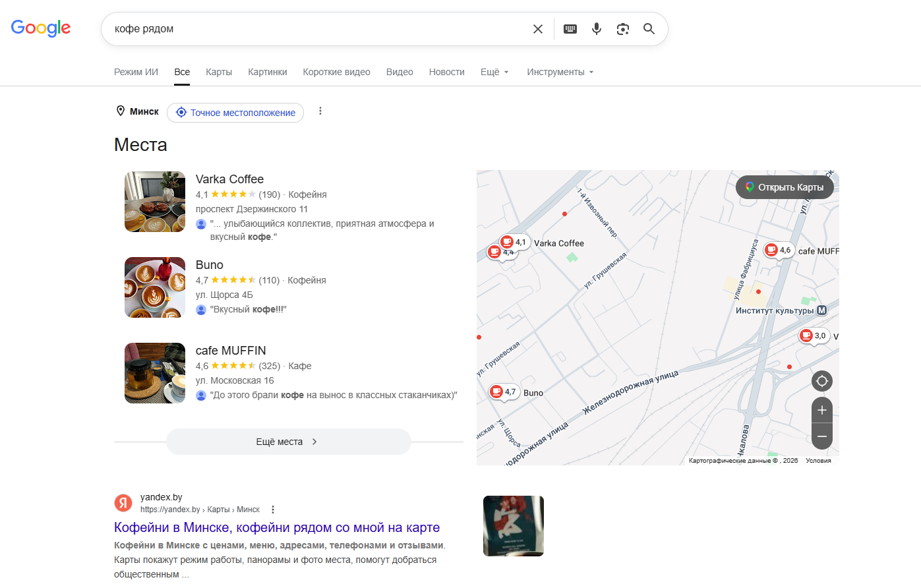Zoom in on the map with plus
The width and height of the screenshot is (921, 588).
click(822, 410)
